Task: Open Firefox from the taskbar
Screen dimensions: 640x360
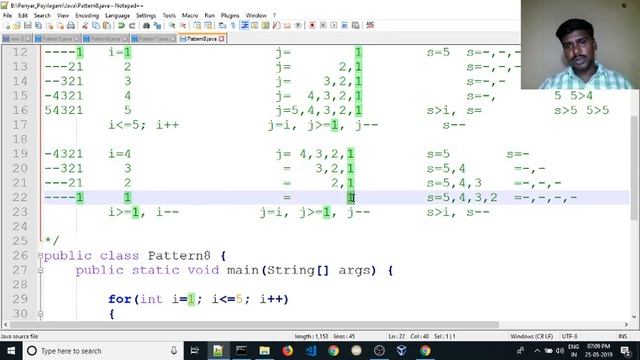Action: tap(287, 351)
